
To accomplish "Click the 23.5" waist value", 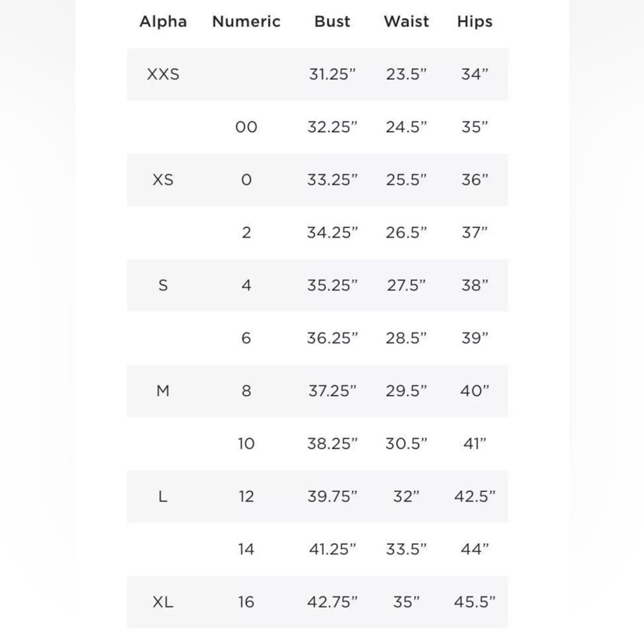I will click(406, 74).
